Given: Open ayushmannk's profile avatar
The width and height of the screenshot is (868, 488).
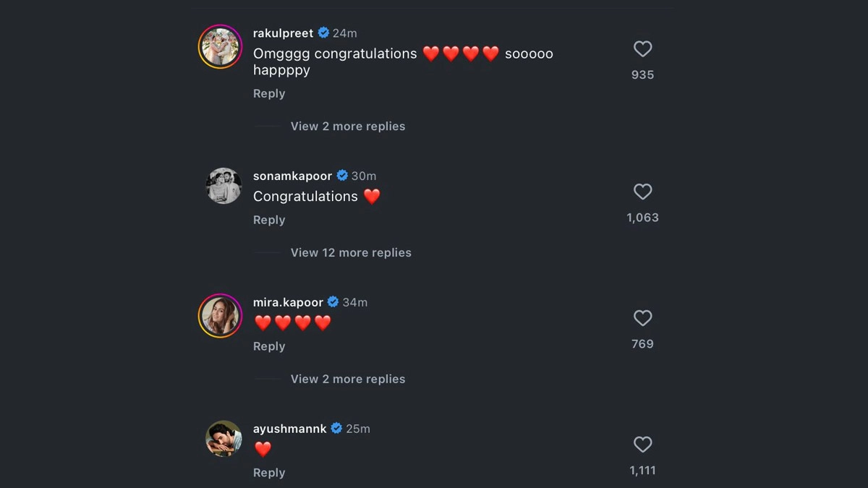Looking at the screenshot, I should click(224, 439).
